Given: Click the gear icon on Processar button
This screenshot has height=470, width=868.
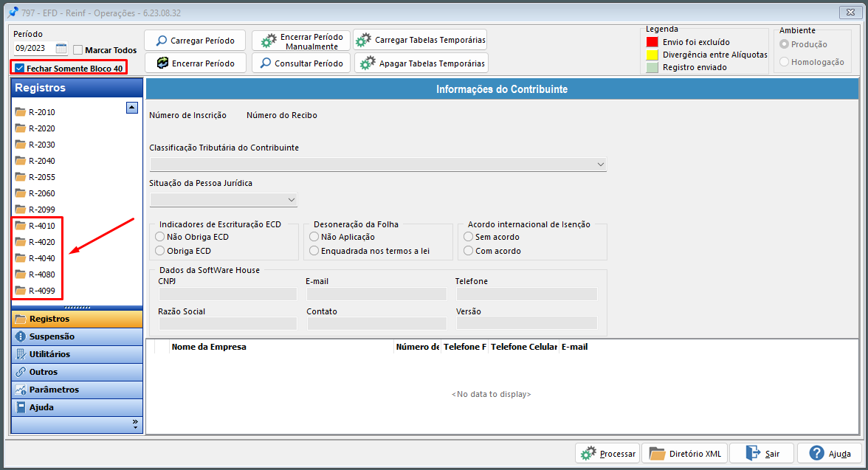Looking at the screenshot, I should click(588, 453).
